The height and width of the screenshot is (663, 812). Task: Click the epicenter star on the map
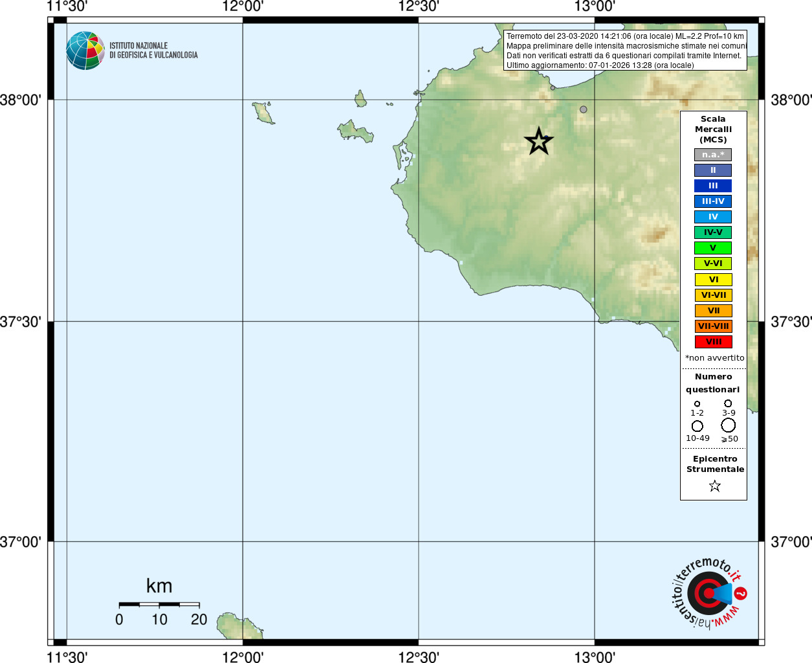pyautogui.click(x=538, y=141)
